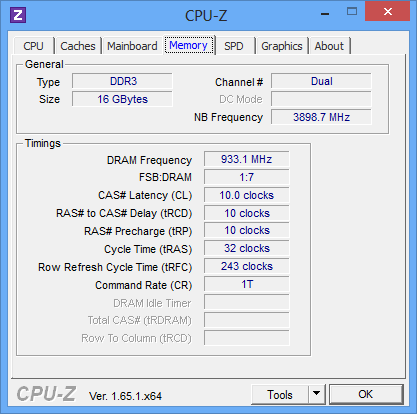417x414 pixels.
Task: Close the CPU-Z window
Action: coord(387,12)
